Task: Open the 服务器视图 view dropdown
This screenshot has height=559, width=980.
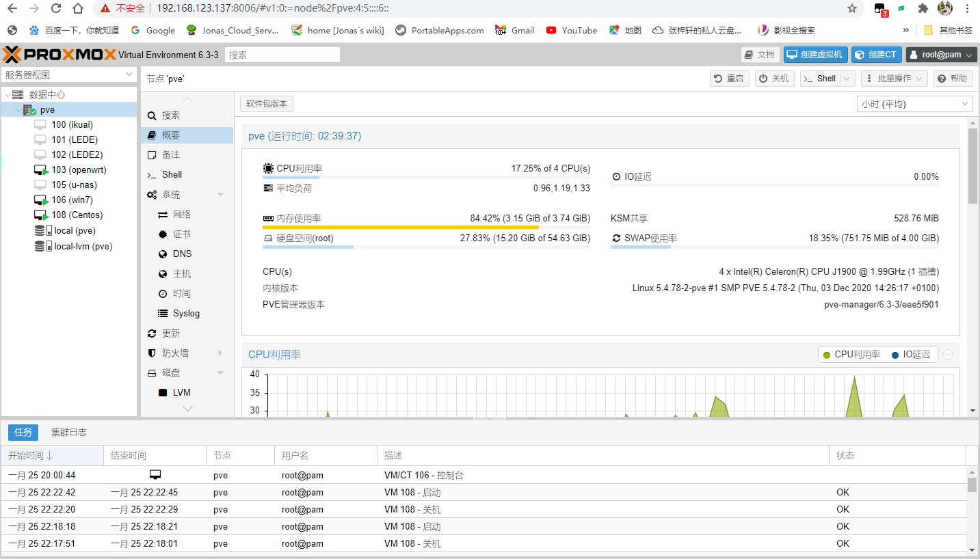Action: [x=69, y=74]
